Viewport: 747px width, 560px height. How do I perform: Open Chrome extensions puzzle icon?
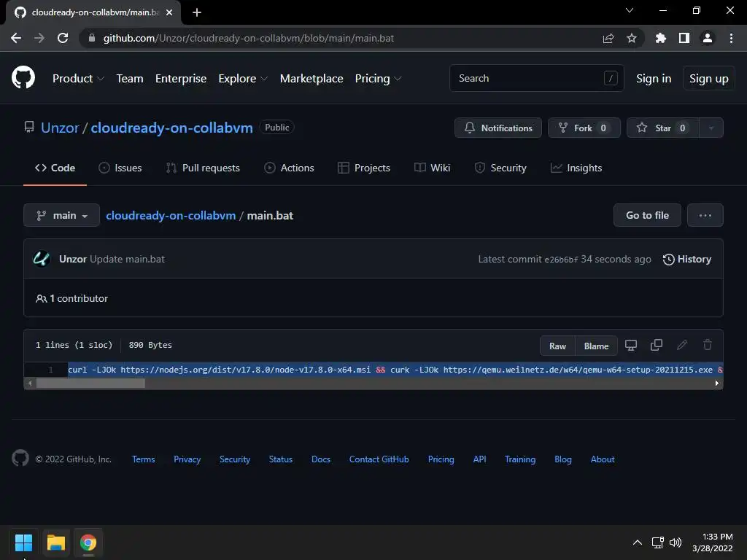click(661, 38)
